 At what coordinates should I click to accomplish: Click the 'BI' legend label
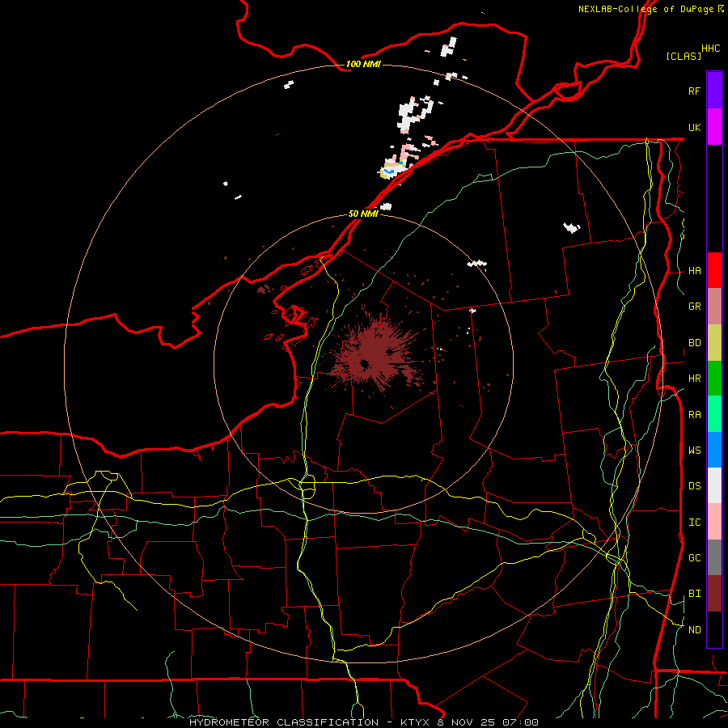695,594
